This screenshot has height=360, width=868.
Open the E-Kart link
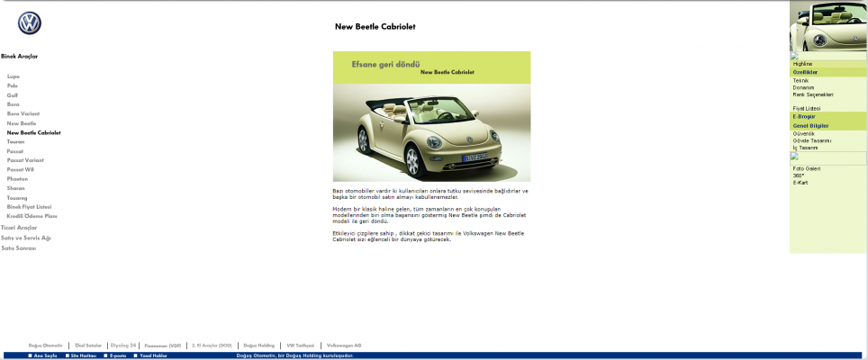[x=800, y=183]
